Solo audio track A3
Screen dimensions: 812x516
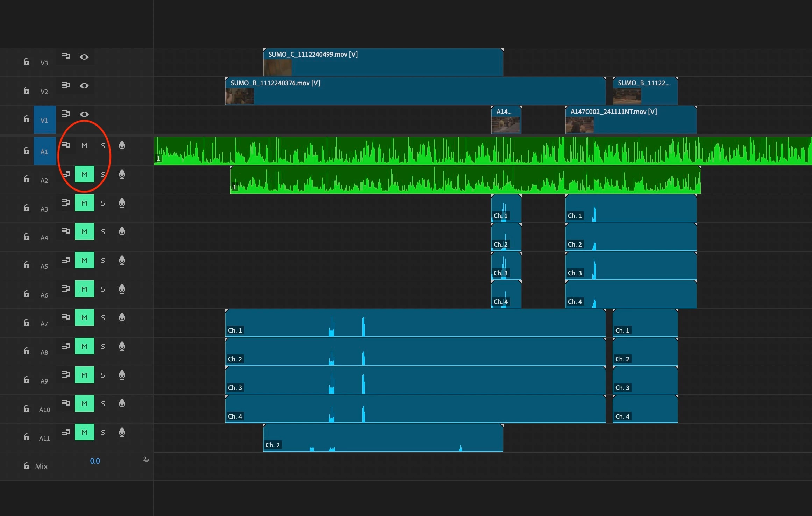(103, 203)
